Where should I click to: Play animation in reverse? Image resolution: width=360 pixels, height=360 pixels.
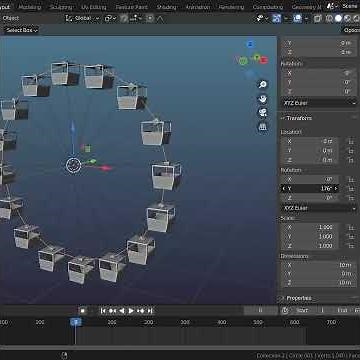pyautogui.click(x=122, y=311)
